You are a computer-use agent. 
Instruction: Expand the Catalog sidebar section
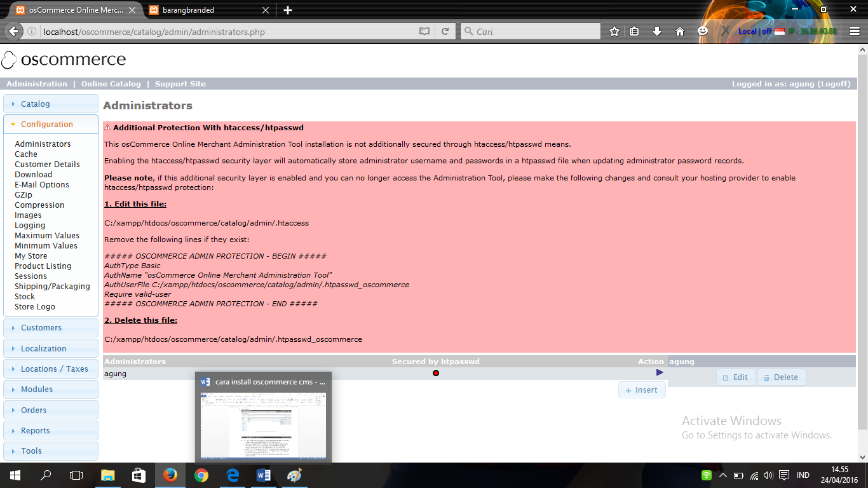[51, 104]
